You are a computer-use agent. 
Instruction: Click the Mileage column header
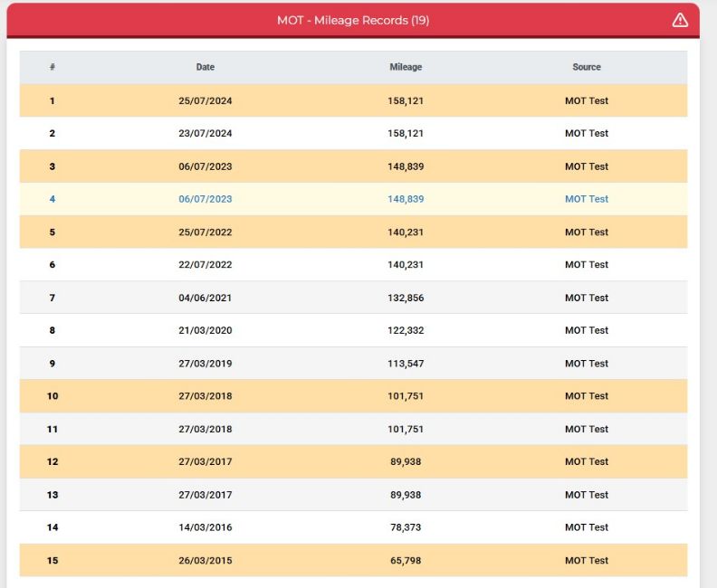[x=406, y=67]
